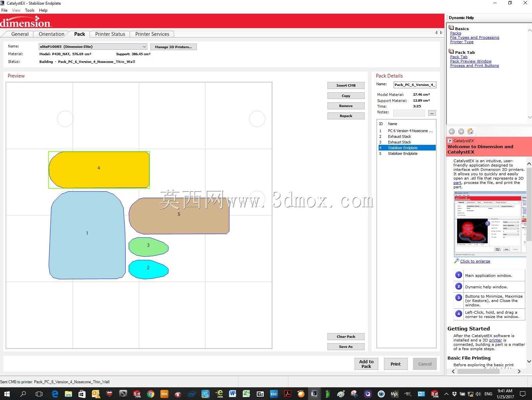Click the Pack Tab book icon
The height and width of the screenshot is (400, 532).
click(451, 52)
